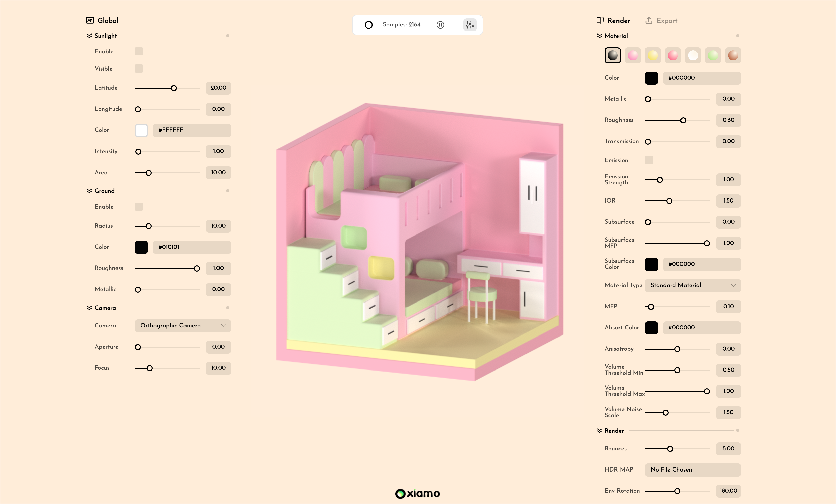The width and height of the screenshot is (836, 504).
Task: Select the black material sphere
Action: click(612, 55)
